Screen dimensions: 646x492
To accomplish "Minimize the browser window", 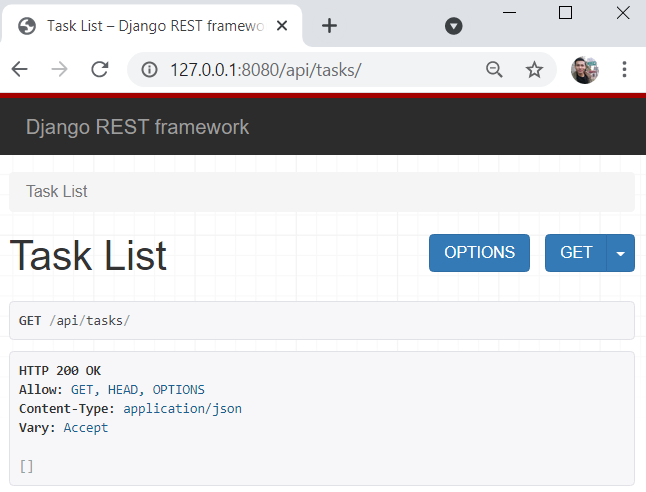I will pyautogui.click(x=510, y=13).
